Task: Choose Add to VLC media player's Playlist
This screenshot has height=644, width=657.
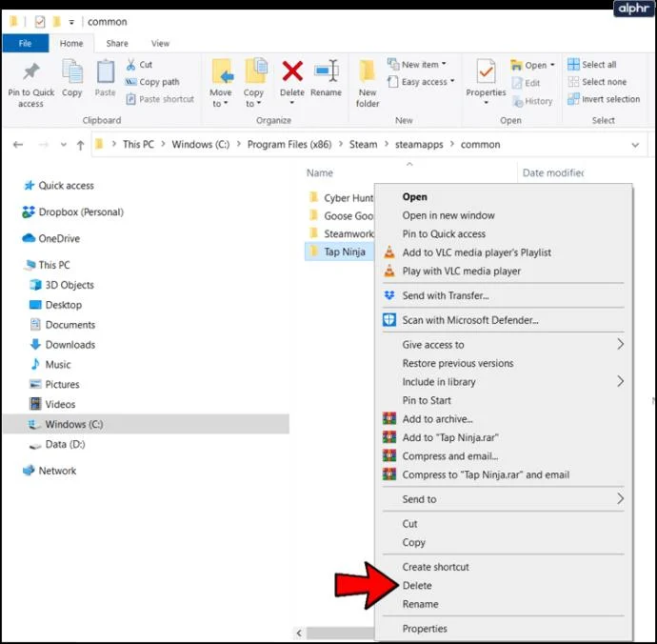Action: click(476, 252)
